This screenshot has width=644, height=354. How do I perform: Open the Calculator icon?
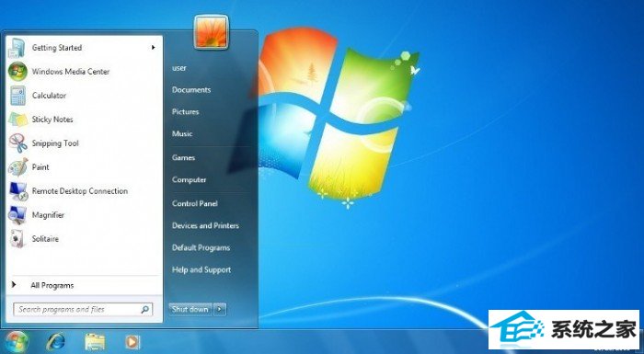tap(17, 96)
